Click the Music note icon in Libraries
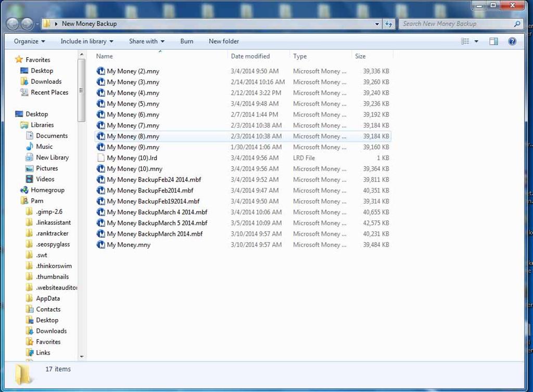 (x=30, y=146)
